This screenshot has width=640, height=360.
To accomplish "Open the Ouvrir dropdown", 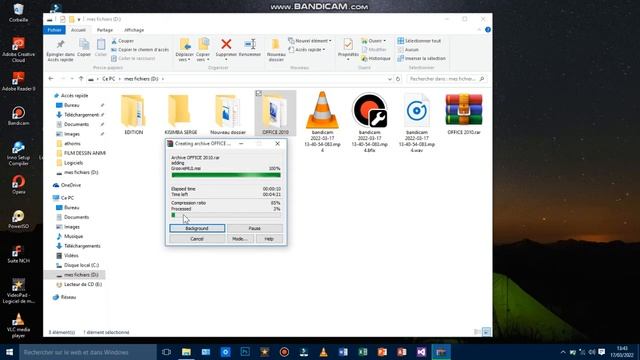I will (x=373, y=41).
